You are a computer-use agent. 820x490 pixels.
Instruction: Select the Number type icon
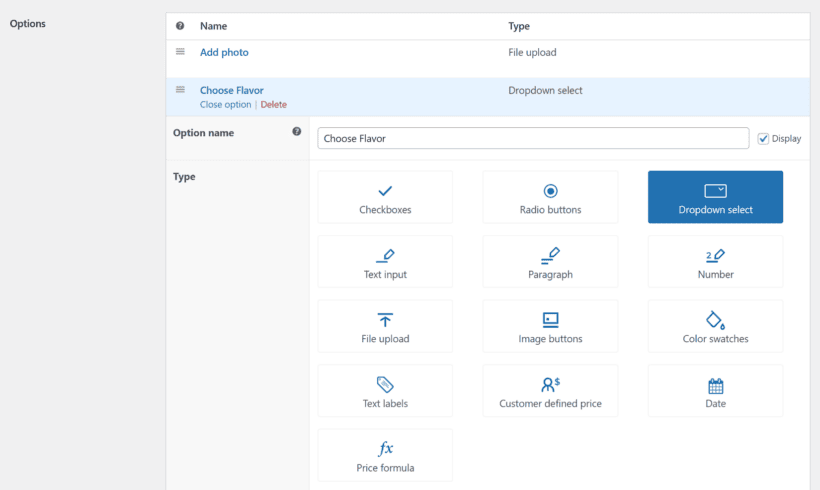click(x=715, y=256)
